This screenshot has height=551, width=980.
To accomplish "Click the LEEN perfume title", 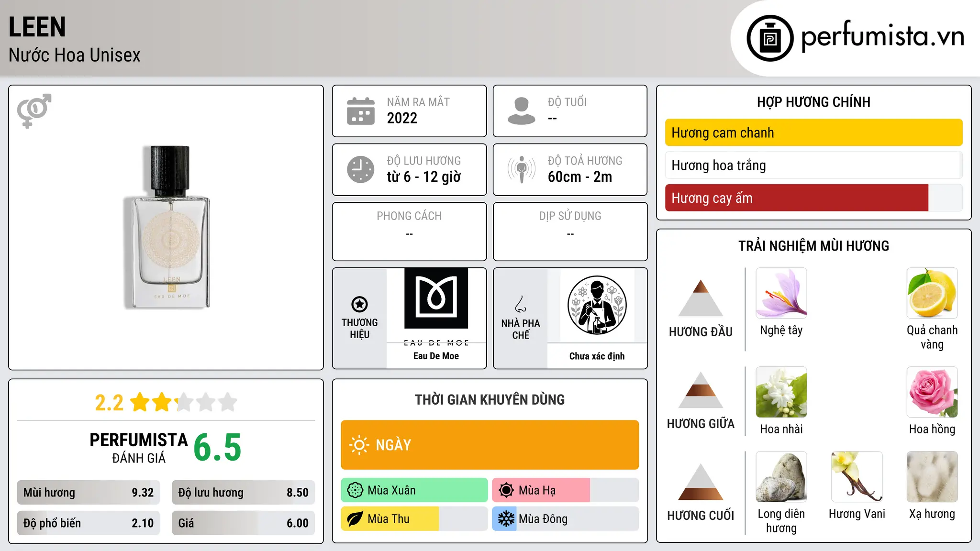I will (37, 27).
